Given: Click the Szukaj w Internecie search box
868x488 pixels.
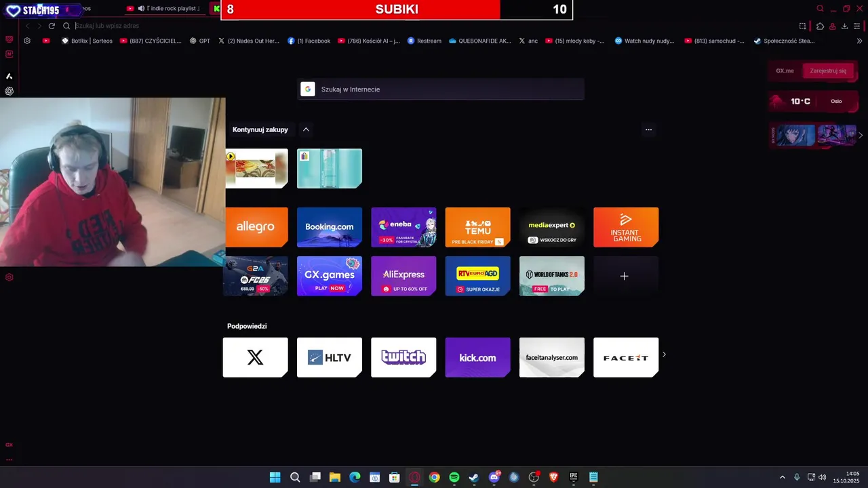Looking at the screenshot, I should tap(440, 89).
